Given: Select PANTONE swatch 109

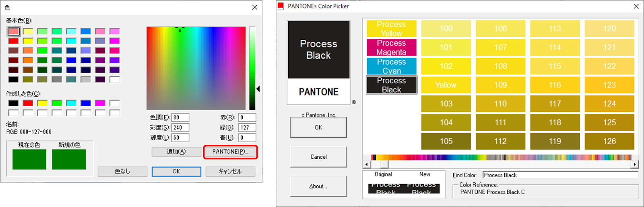Looking at the screenshot, I should [x=500, y=85].
